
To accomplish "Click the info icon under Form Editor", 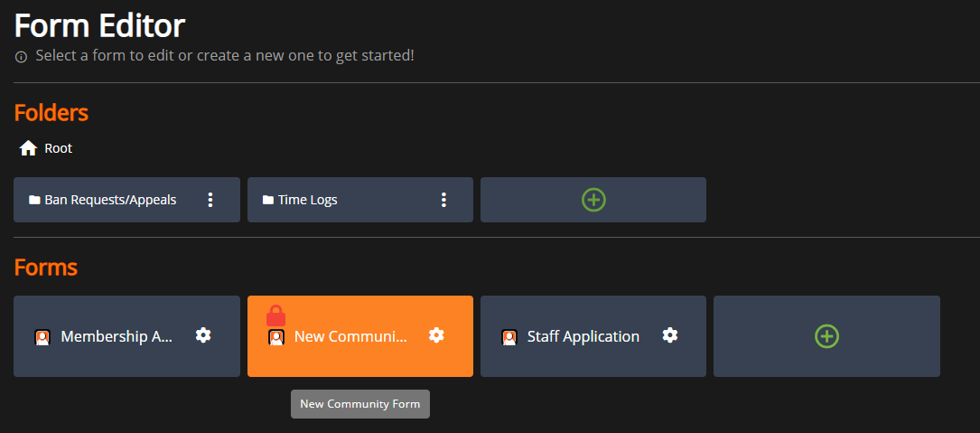I will pyautogui.click(x=22, y=57).
